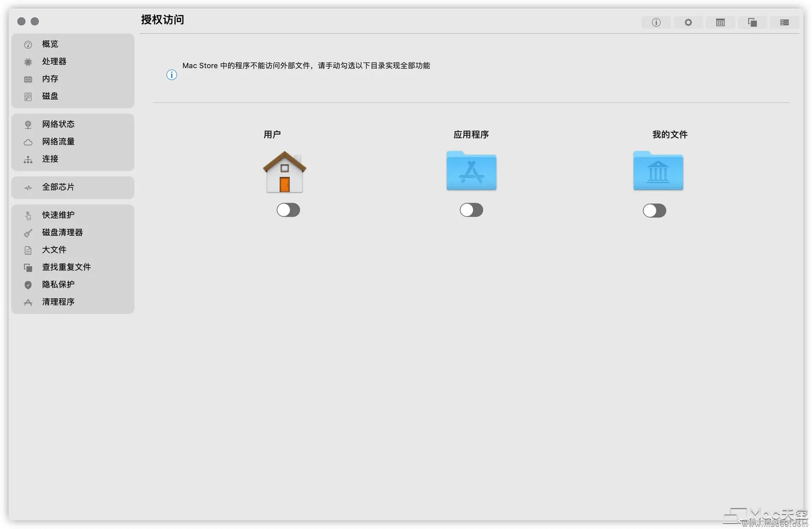Open 概览 in the sidebar
Screen dimensions: 812x529
tap(50, 44)
